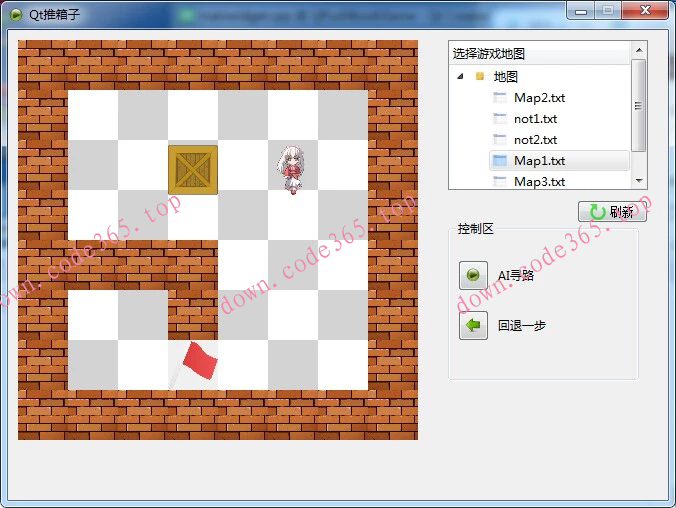This screenshot has height=508, width=676.
Task: Click the map list scroll-up arrow
Action: (x=639, y=50)
